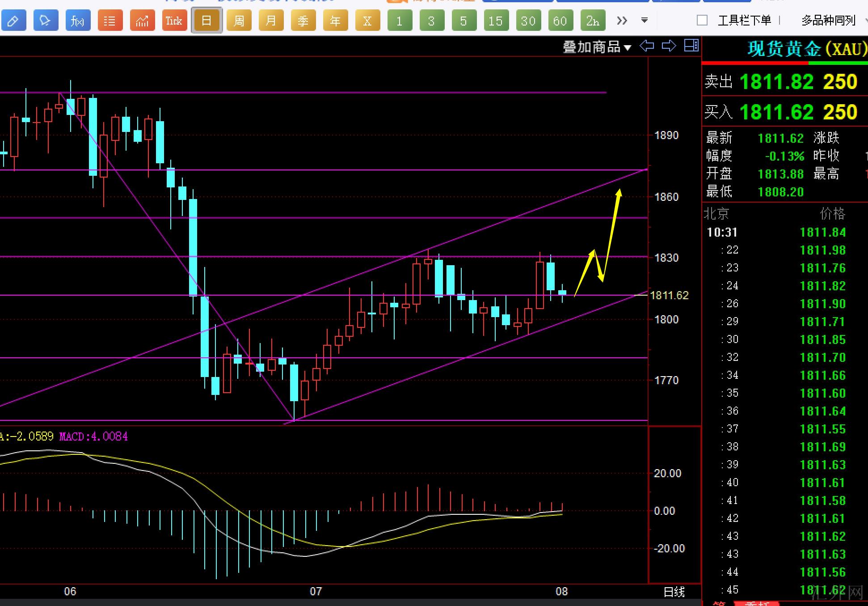The height and width of the screenshot is (606, 868).
Task: Switch to the 15-minute chart
Action: 495,21
